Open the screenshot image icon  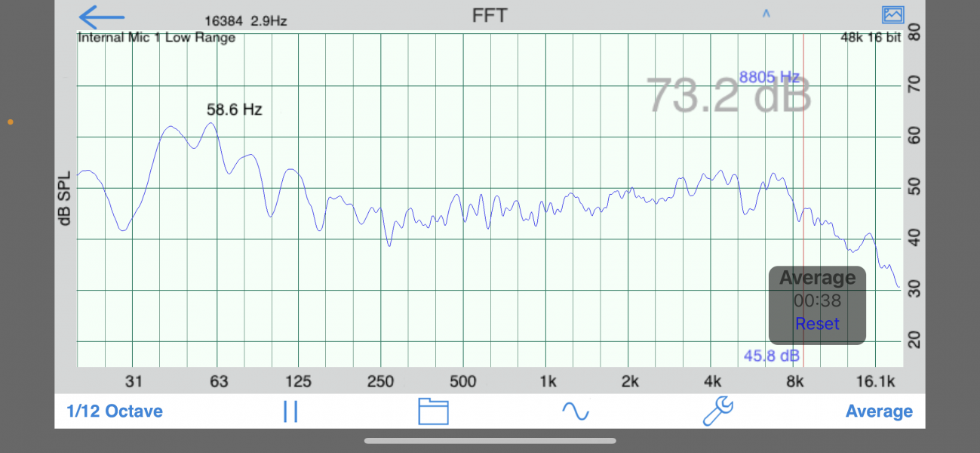(892, 14)
